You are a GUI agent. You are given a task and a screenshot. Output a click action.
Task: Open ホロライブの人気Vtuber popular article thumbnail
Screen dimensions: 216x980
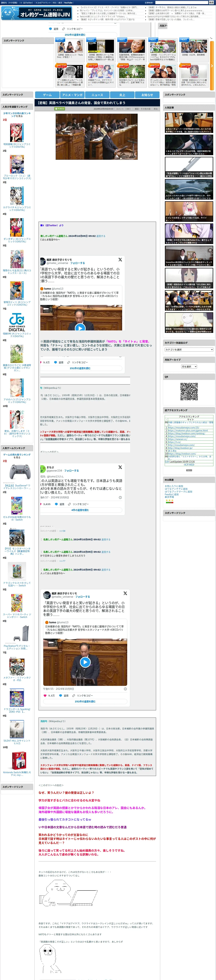pyautogui.click(x=189, y=233)
